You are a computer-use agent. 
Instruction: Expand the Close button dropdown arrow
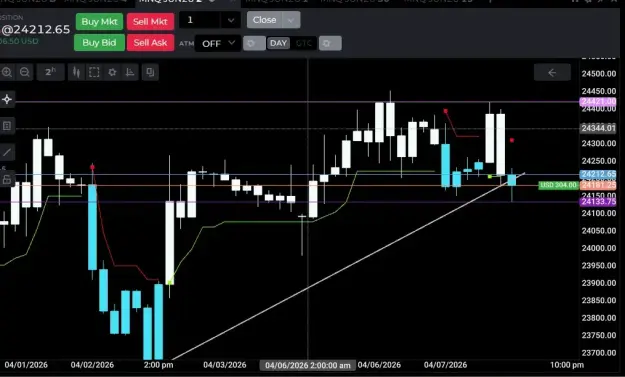291,20
